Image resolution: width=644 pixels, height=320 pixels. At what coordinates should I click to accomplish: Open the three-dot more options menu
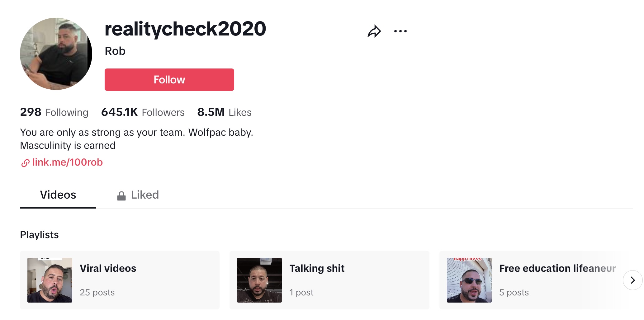400,31
